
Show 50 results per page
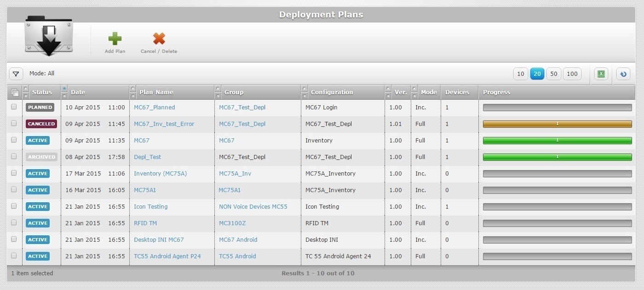[554, 74]
